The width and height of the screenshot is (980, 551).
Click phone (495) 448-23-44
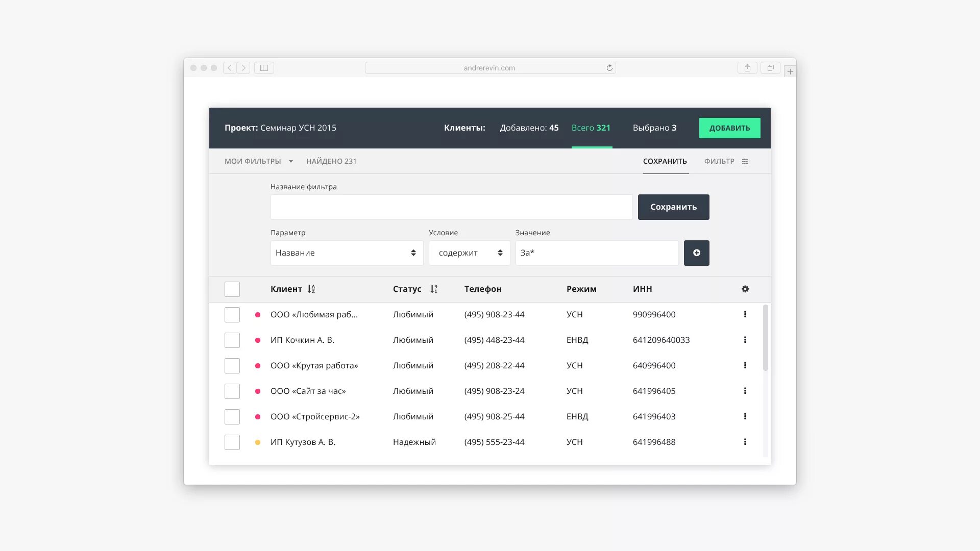495,340
